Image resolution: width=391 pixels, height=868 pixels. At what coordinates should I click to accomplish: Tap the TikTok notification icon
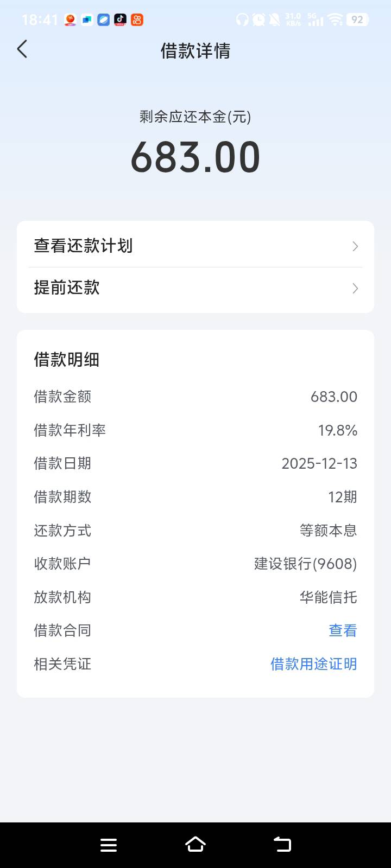pos(121,20)
